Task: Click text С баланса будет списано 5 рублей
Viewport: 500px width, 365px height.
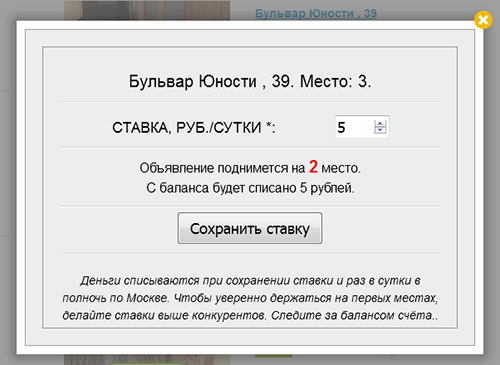Action: tap(250, 188)
